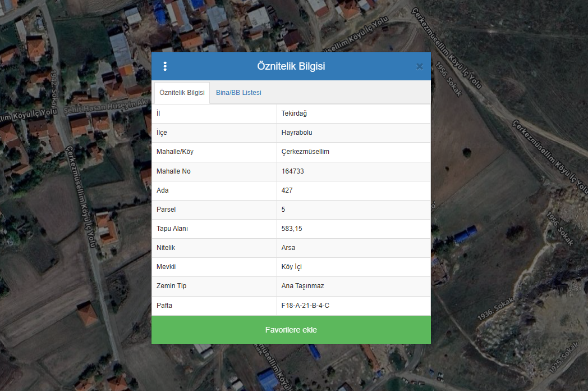Click the Favorilere ekle button
Image resolution: width=588 pixels, height=391 pixels.
pos(291,330)
